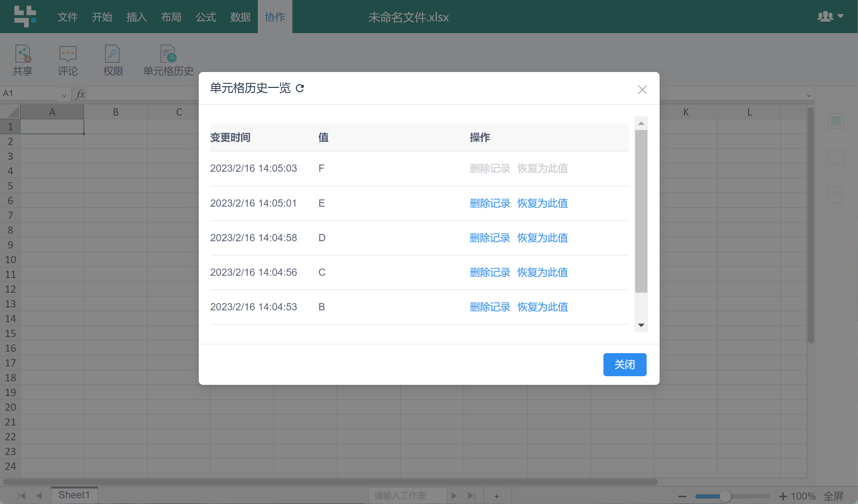Screen dimensions: 858x504
Task: Go to next sheet arrow
Action: point(454,496)
